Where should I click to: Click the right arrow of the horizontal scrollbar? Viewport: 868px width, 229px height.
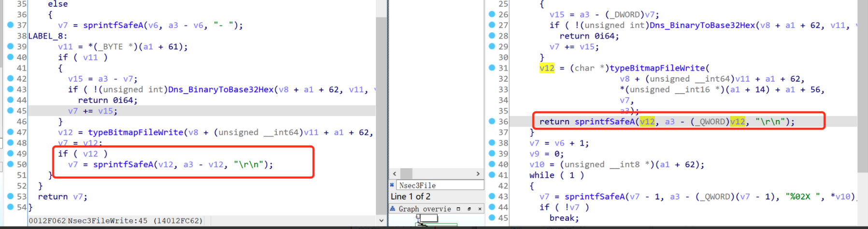pos(478,173)
